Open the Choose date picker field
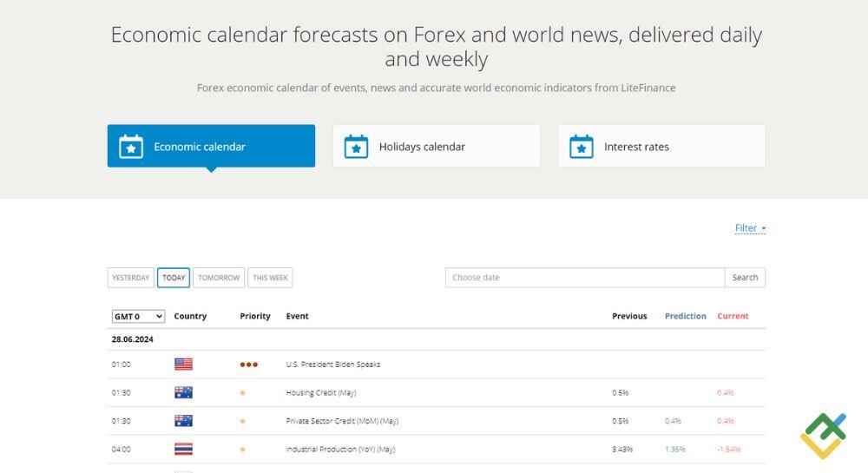The height and width of the screenshot is (473, 868). point(585,278)
